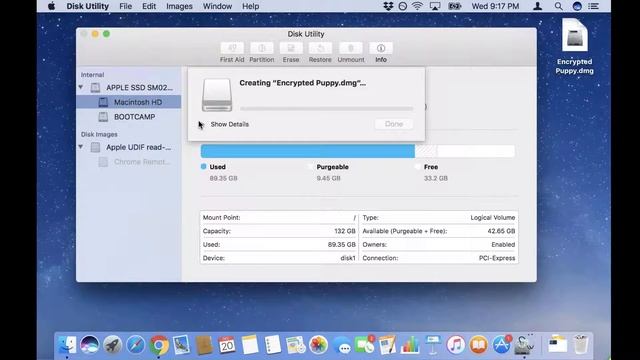Select the Chrome Remote volume row
Screen dimensions: 640x360
129,162
